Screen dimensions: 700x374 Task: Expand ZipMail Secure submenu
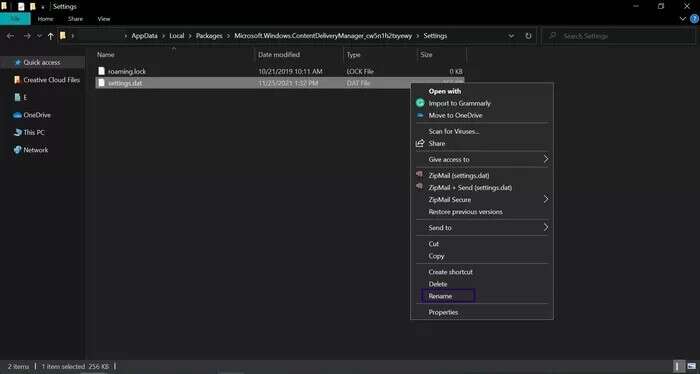(482, 199)
